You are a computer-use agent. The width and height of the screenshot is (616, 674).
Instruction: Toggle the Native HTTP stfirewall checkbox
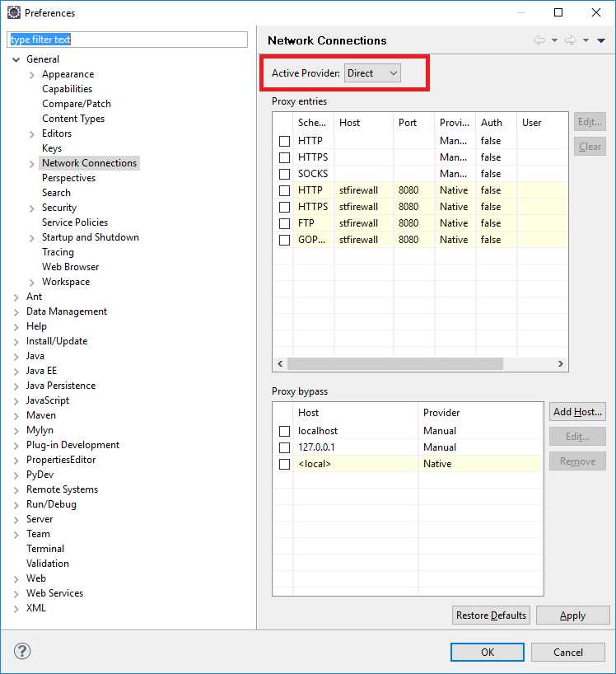point(284,190)
